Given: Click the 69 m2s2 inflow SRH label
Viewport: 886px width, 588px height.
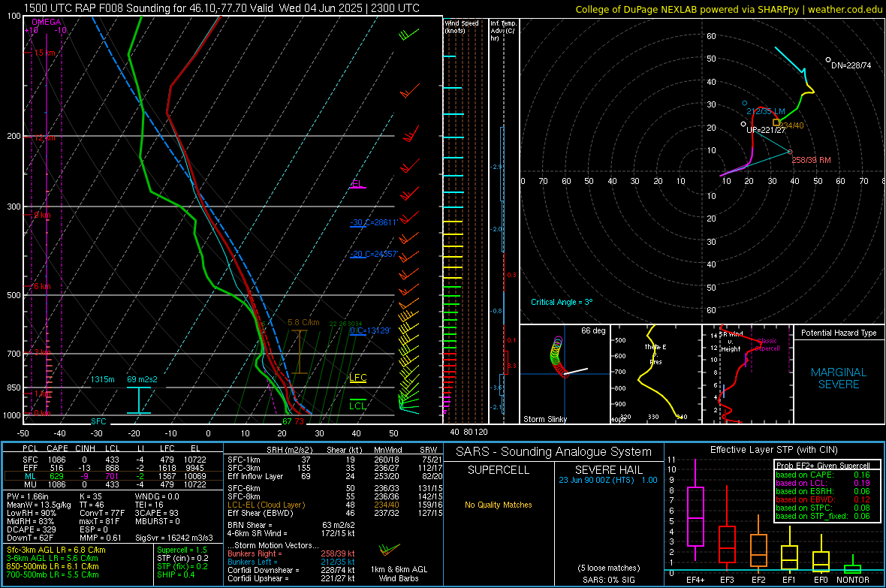Looking at the screenshot, I should pos(142,379).
